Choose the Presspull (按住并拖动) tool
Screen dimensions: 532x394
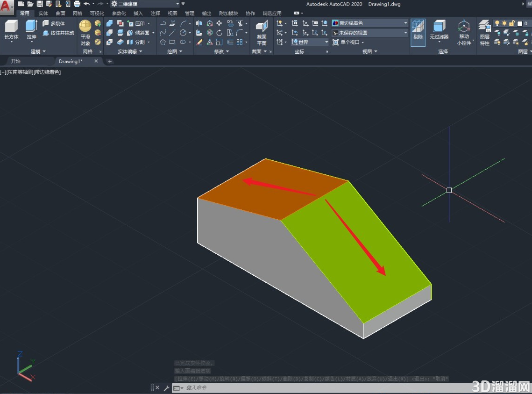coord(58,33)
